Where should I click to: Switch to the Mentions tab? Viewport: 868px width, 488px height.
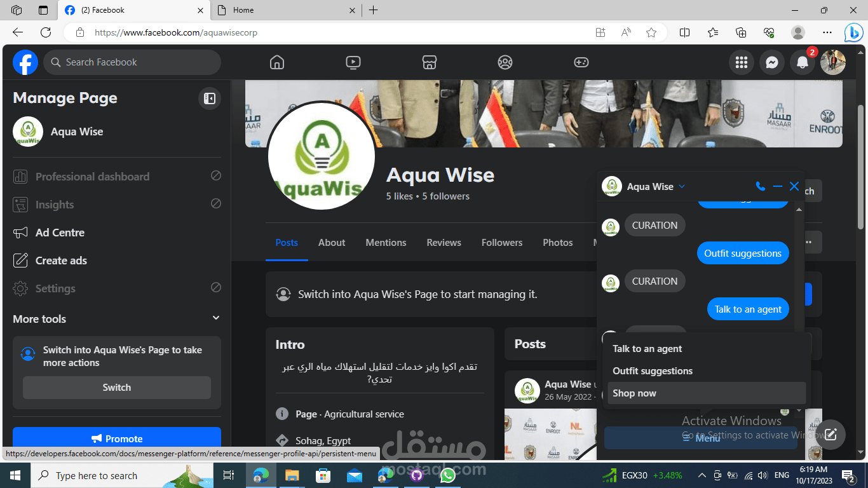tap(386, 243)
